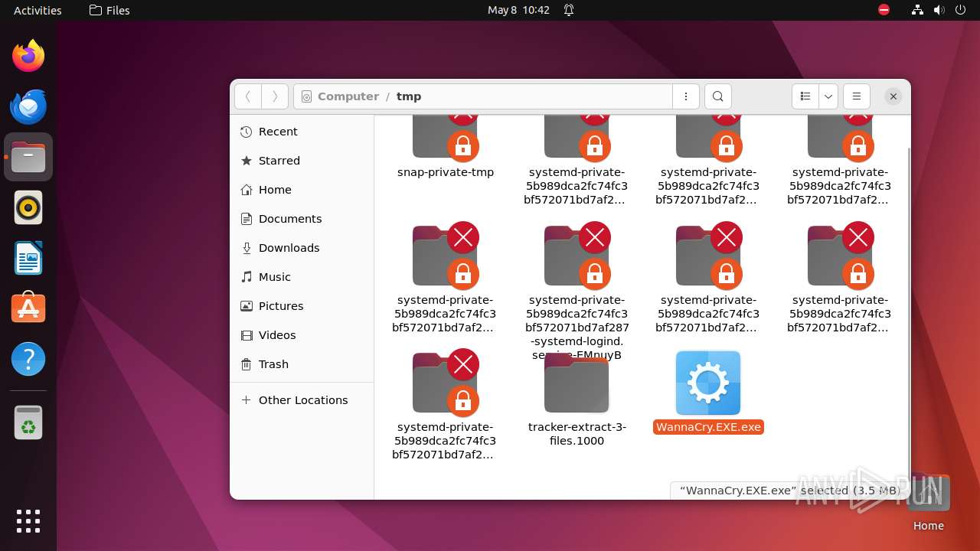Click the Files icon in the dock
980x551 pixels.
pos(28,157)
